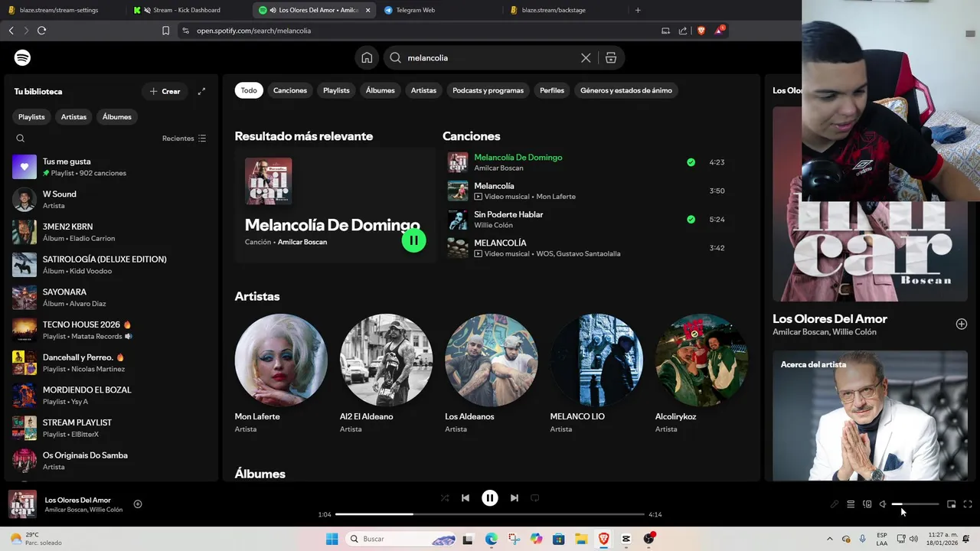Seek on the song progress bar

tap(490, 514)
